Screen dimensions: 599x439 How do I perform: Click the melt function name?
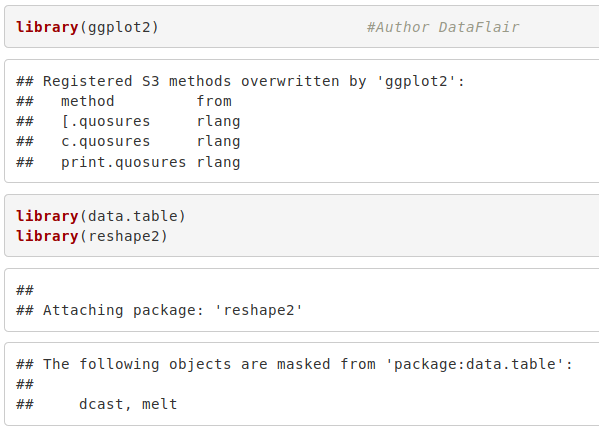159,404
